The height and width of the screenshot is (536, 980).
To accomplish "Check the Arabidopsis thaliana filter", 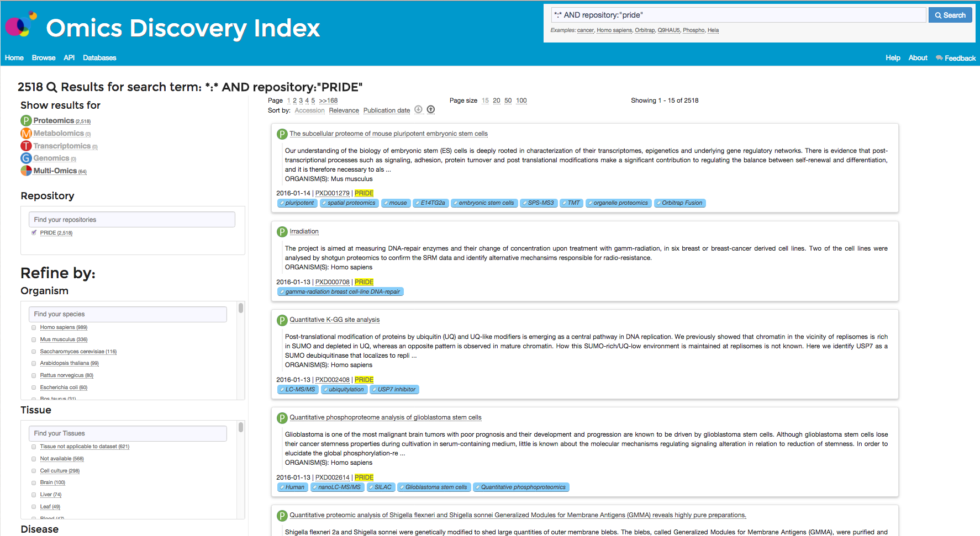I will [x=34, y=363].
